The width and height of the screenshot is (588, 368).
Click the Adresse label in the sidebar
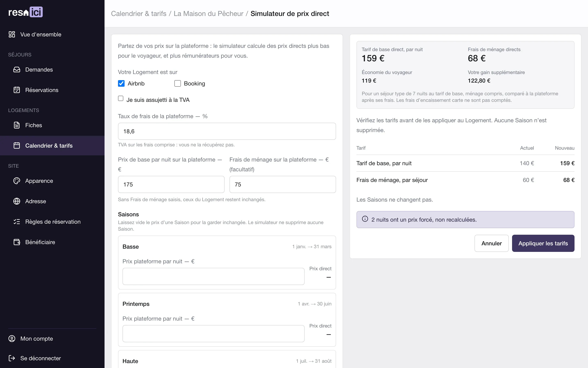36,201
